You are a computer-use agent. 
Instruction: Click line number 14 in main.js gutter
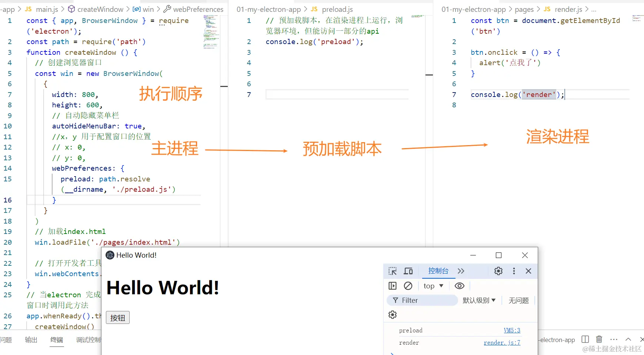[8, 168]
